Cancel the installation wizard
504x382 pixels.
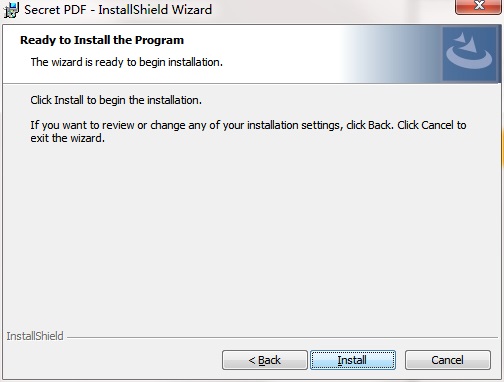point(448,360)
